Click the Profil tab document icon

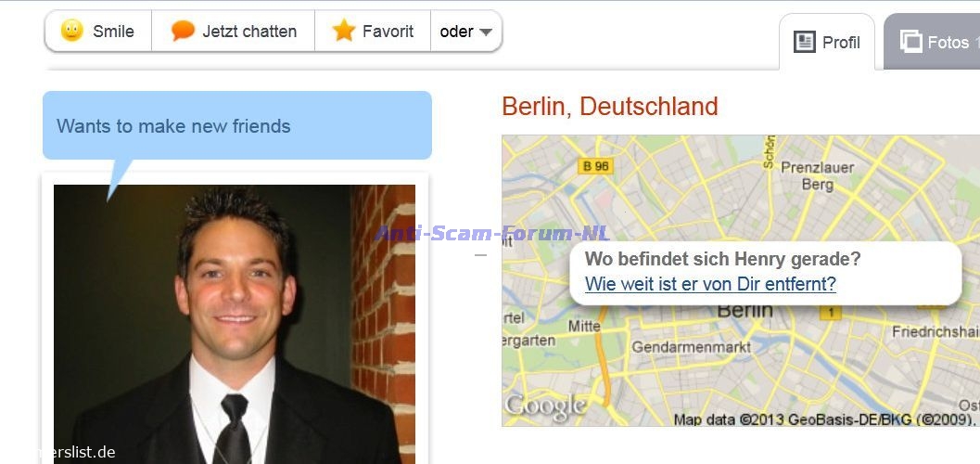805,42
